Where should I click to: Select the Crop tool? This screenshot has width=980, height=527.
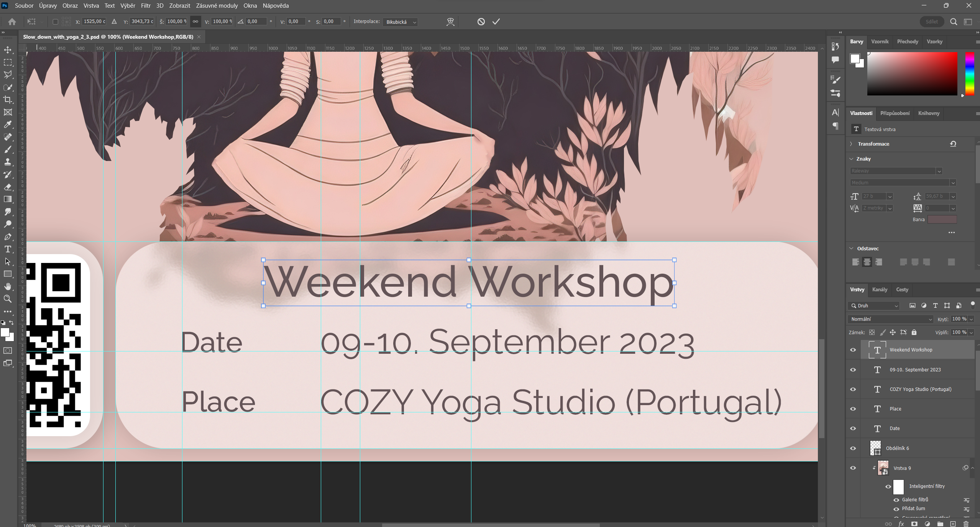(8, 100)
